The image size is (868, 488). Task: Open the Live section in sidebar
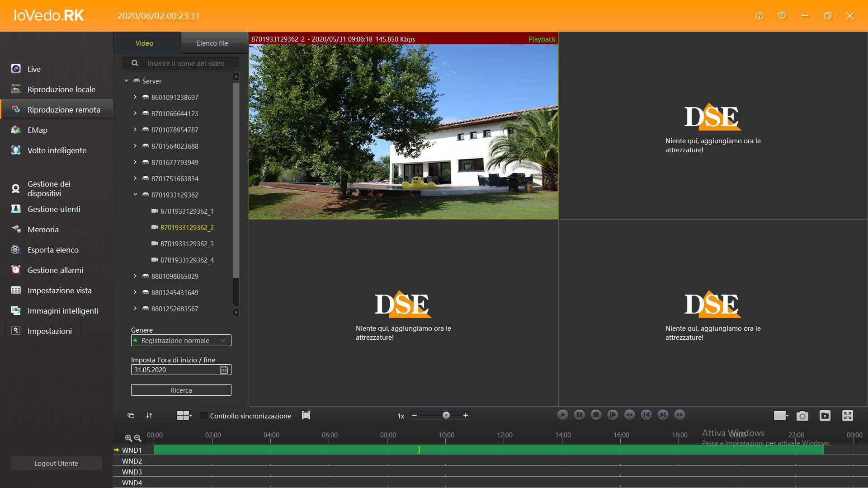pos(34,69)
